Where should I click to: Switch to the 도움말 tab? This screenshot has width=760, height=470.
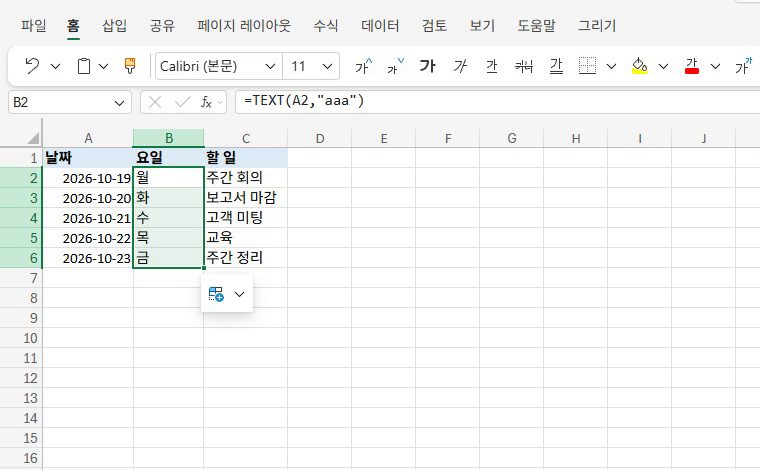pyautogui.click(x=536, y=26)
